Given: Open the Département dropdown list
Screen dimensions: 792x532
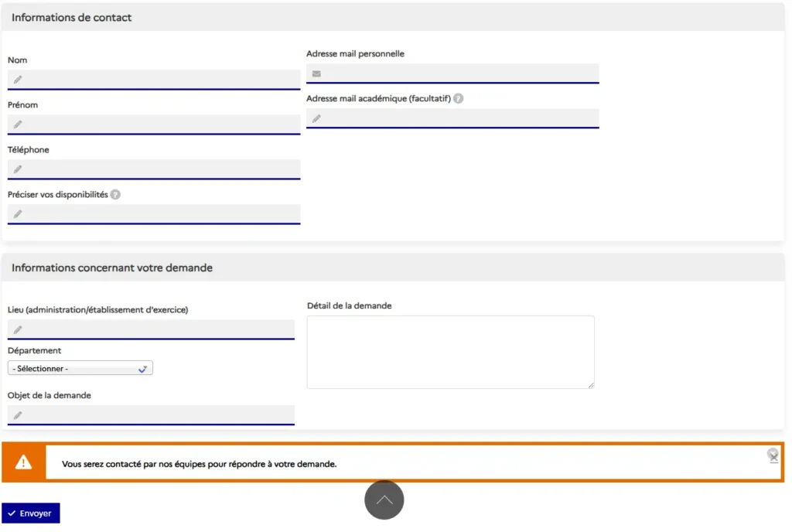Looking at the screenshot, I should [x=80, y=369].
